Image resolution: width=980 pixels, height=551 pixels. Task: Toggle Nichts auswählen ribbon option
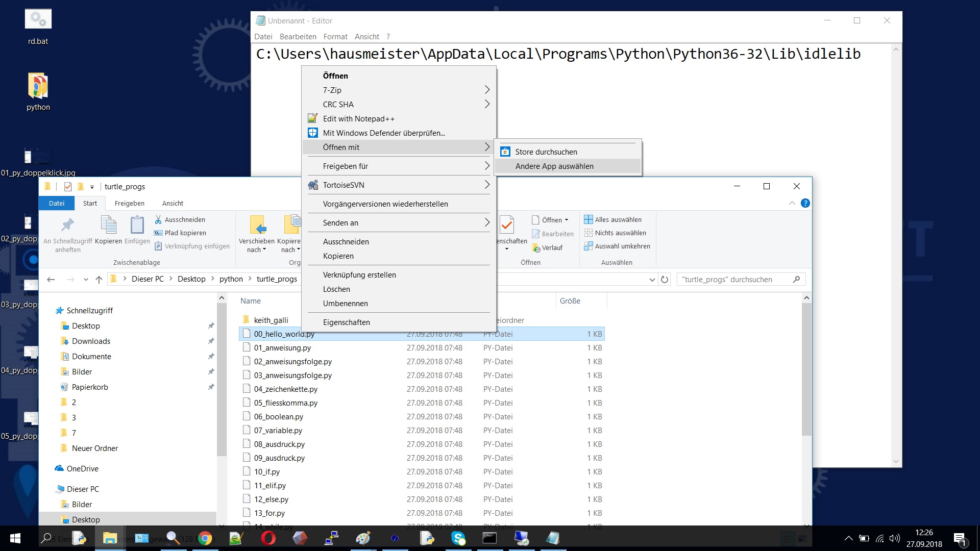[619, 232]
